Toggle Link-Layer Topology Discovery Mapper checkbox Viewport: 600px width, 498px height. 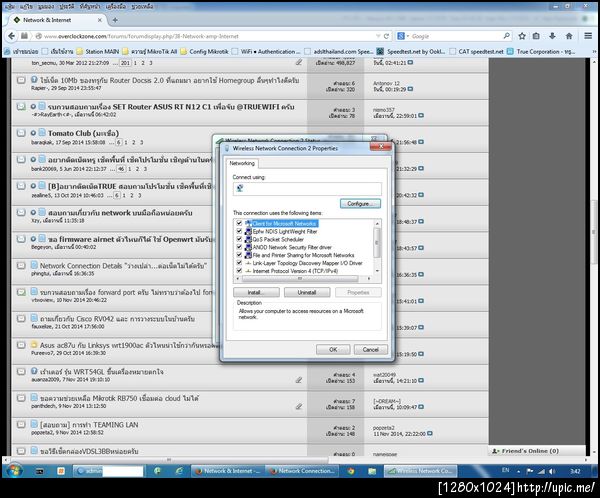[239, 263]
